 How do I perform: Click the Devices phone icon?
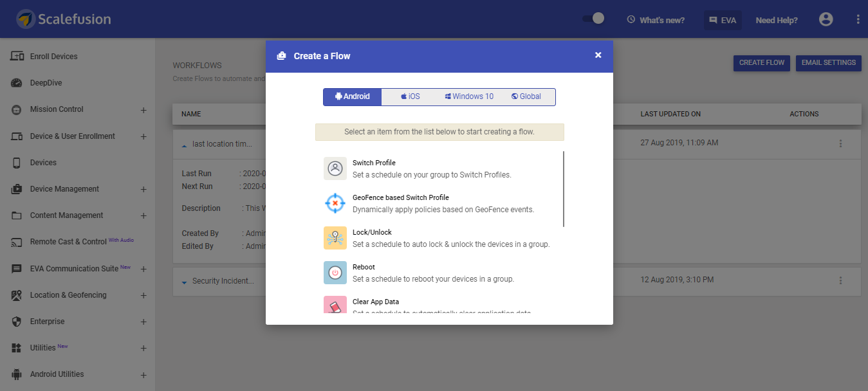click(17, 163)
